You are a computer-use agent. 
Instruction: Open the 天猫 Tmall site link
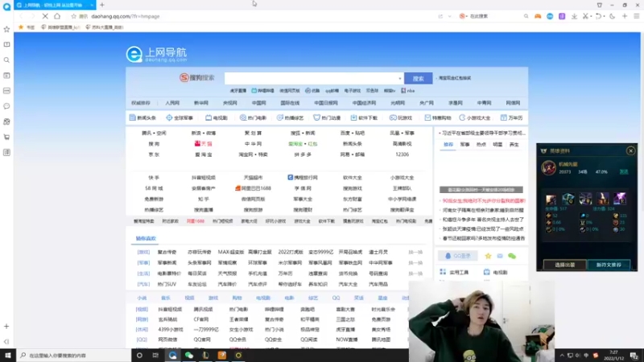tap(204, 144)
